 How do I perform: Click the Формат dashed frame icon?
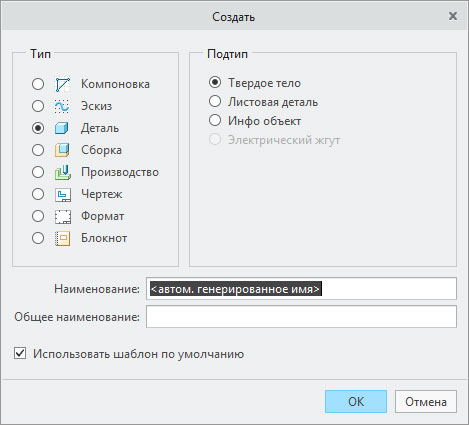[63, 216]
